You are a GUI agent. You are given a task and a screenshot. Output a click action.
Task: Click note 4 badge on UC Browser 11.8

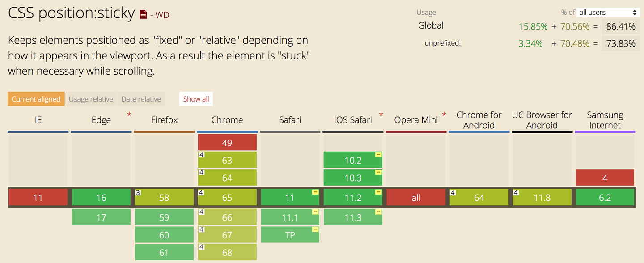[x=516, y=192]
